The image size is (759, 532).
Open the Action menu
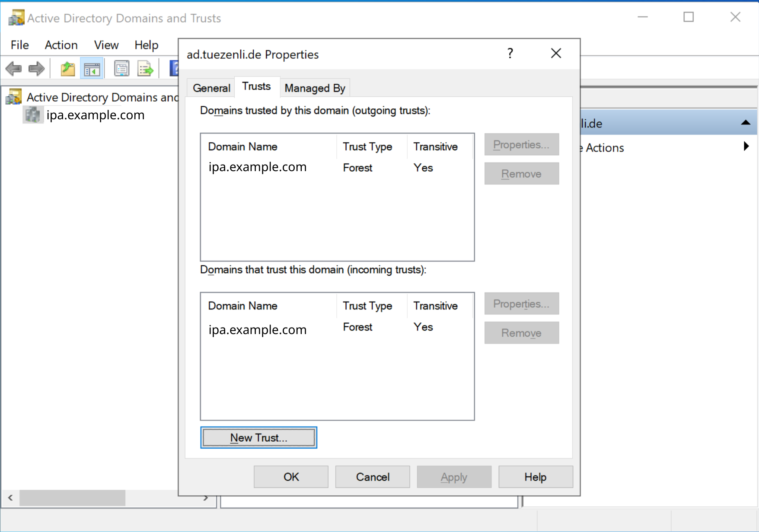click(x=61, y=45)
